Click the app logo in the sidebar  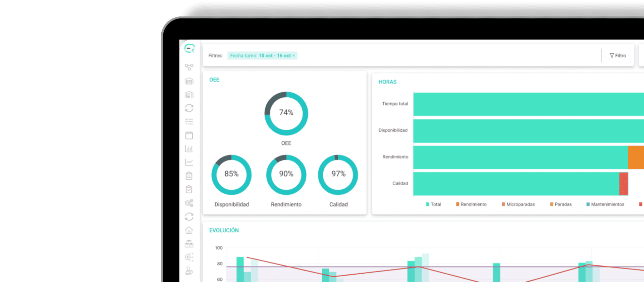pos(190,48)
